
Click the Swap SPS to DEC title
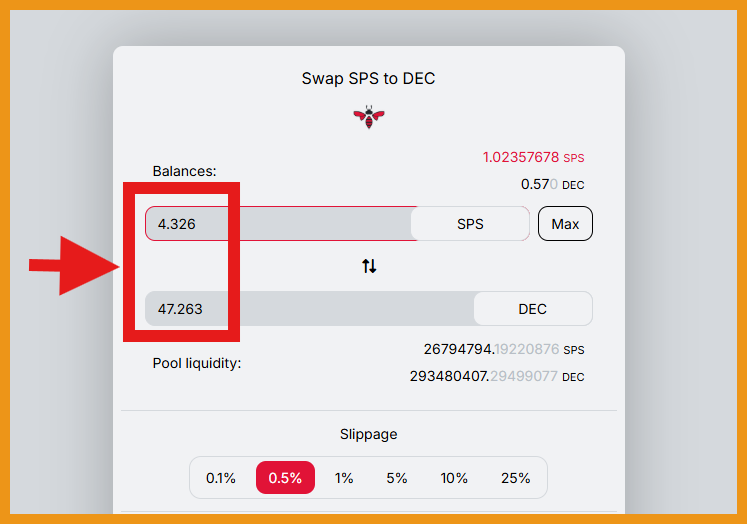click(x=368, y=78)
